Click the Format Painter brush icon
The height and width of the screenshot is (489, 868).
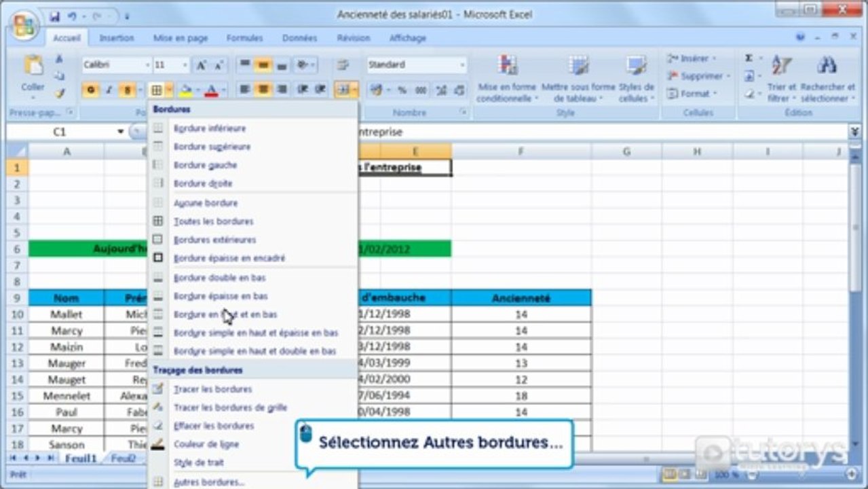tap(59, 92)
